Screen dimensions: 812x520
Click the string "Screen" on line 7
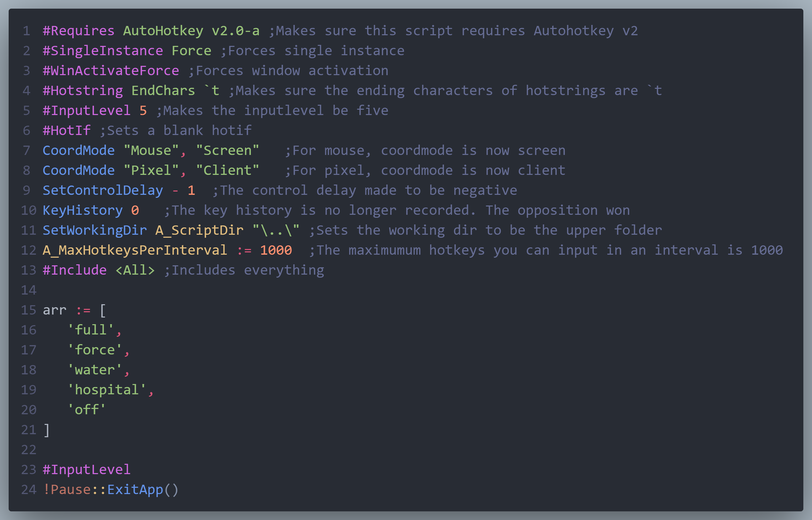[x=228, y=151]
